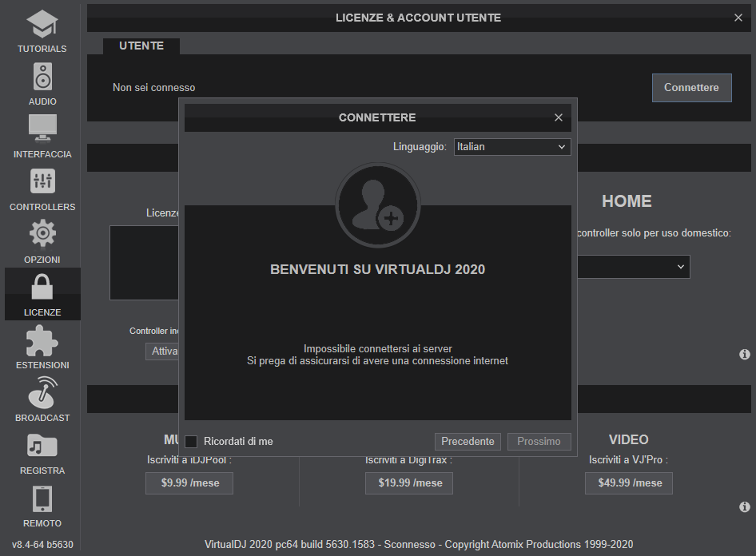756x556 pixels.
Task: Click the Iscriviti a VJ'Pro label
Action: tap(628, 460)
